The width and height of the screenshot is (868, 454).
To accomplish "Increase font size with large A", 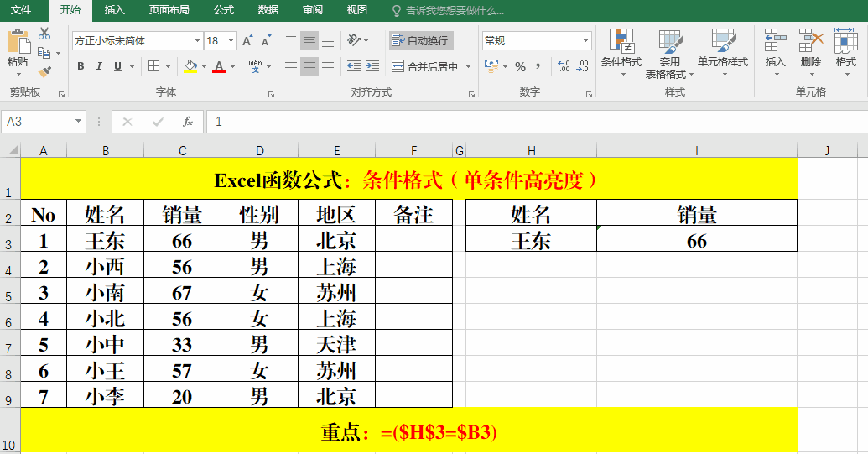I will 247,40.
